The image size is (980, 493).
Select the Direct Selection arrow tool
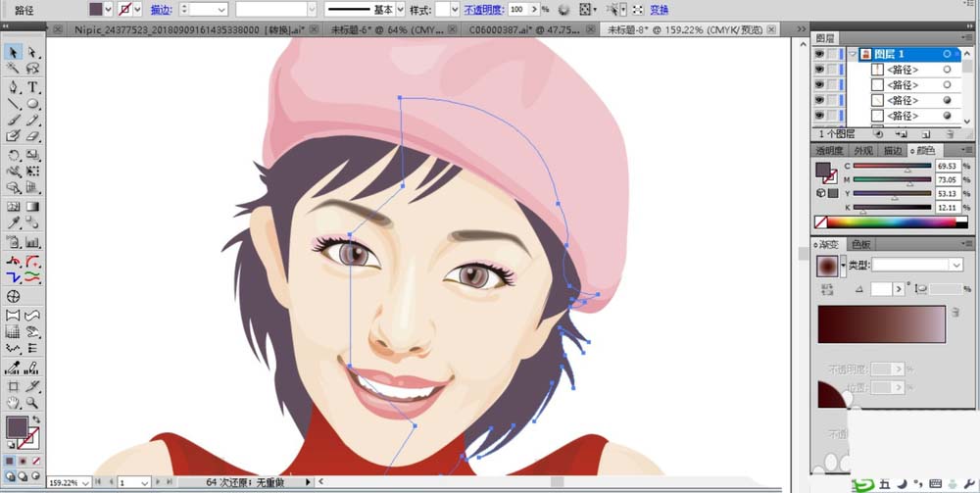[32, 51]
